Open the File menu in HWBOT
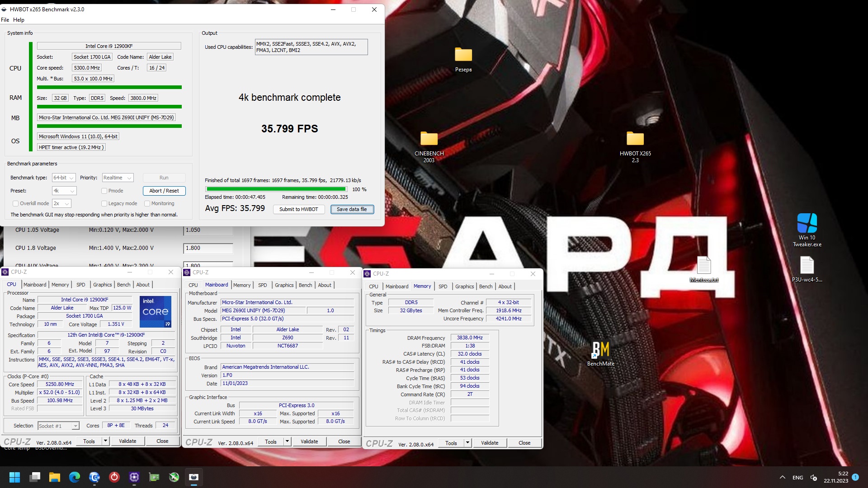Screen dimensions: 868x488 coord(5,20)
